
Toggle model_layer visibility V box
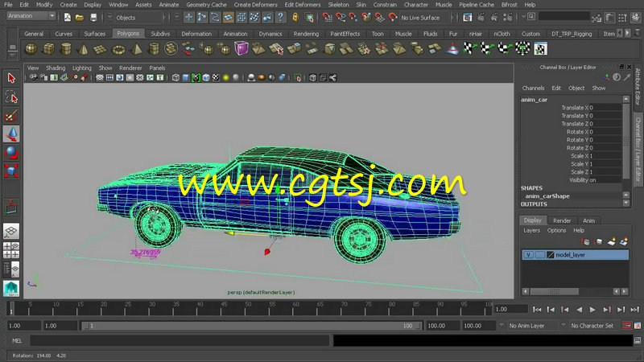pos(528,255)
